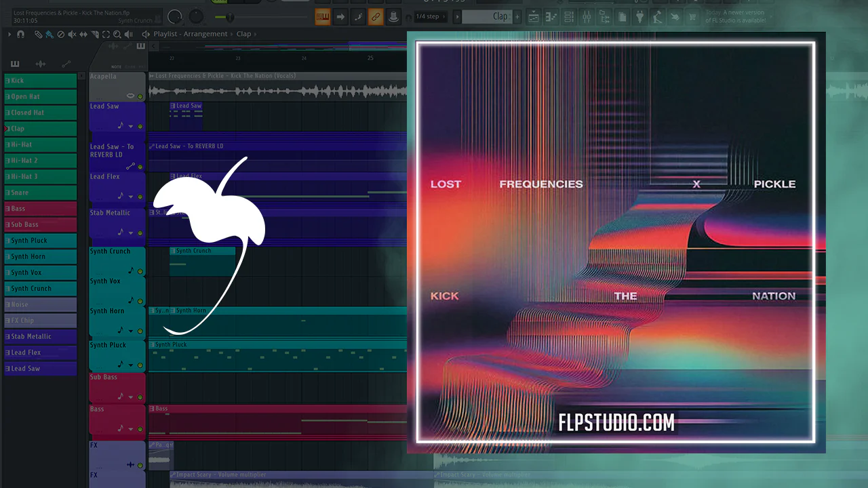Select the Open Hat pattern in picker
This screenshot has height=488, width=868.
click(40, 97)
